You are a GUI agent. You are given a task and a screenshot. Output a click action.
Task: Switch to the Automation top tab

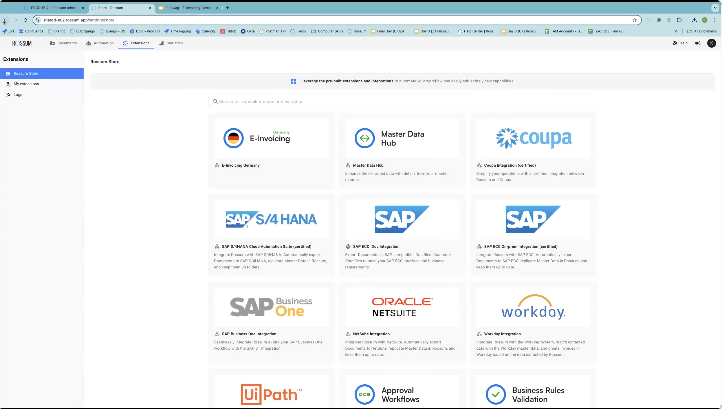click(100, 43)
